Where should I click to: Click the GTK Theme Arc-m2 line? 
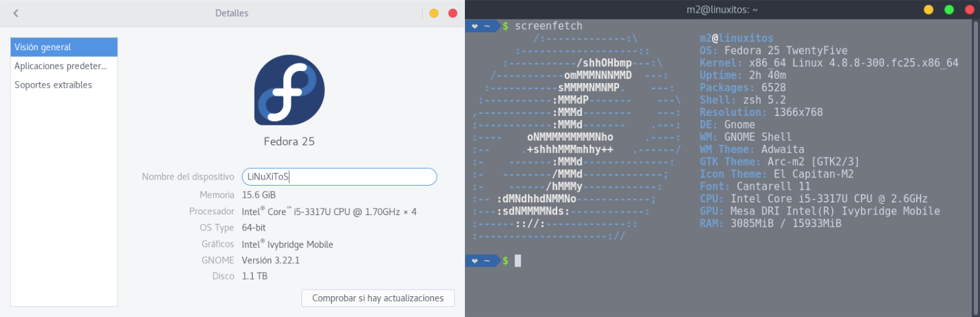(x=780, y=162)
